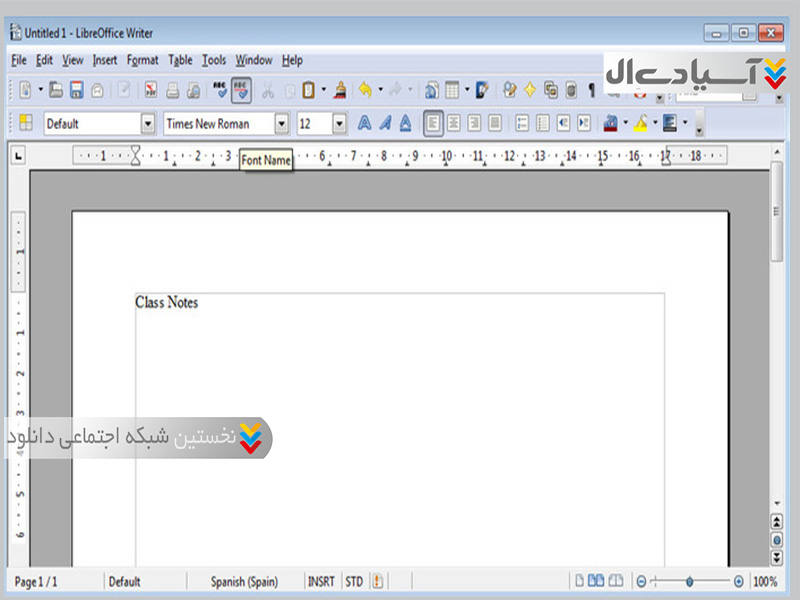Toggle INSRT insert mode in status bar
Screen dimensions: 800x600
coord(321,581)
